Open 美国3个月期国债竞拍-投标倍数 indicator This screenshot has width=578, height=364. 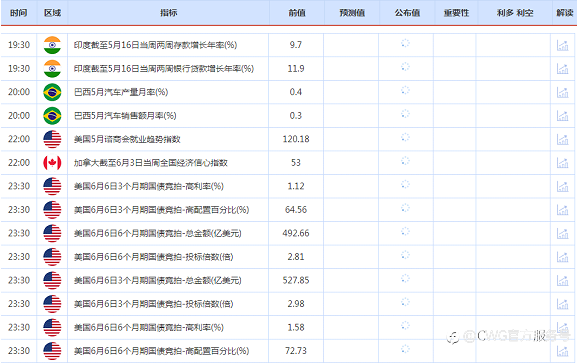click(x=153, y=304)
